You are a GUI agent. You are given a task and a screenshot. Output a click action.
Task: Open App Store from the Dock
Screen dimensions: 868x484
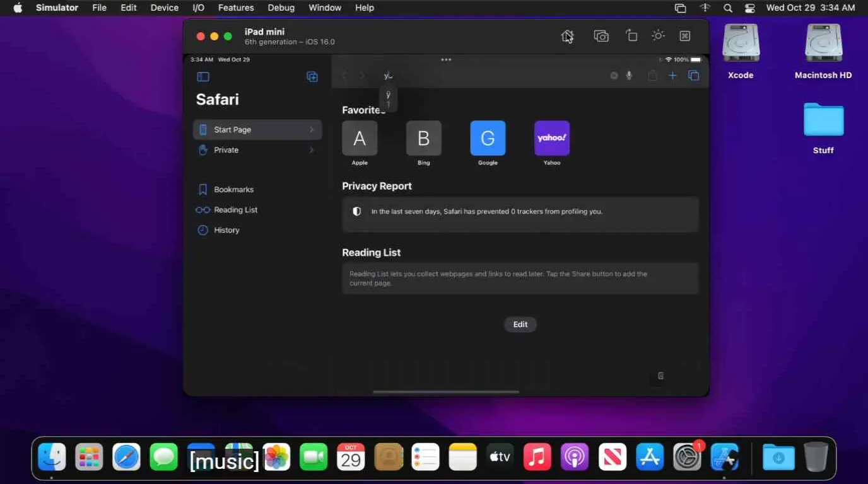point(649,457)
